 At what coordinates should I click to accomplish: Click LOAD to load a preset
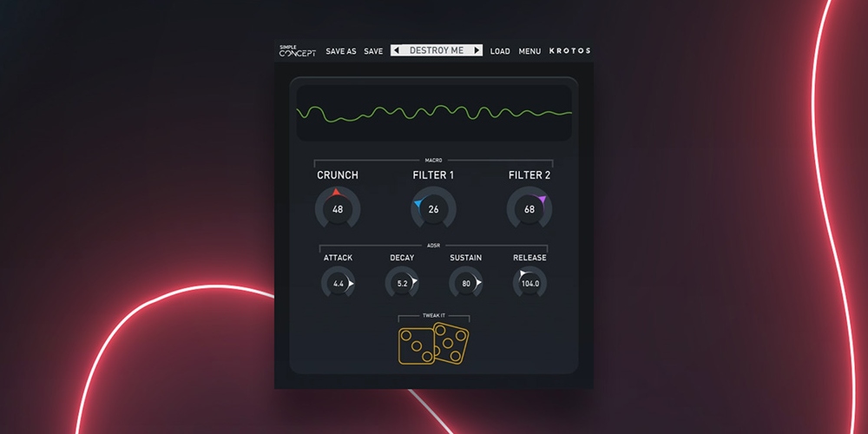point(500,51)
